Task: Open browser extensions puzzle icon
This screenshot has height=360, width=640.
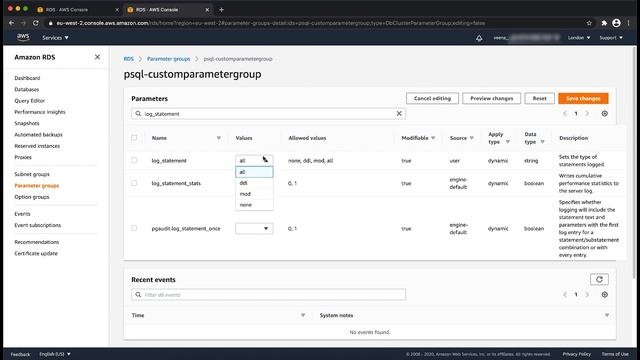Action: click(x=604, y=23)
